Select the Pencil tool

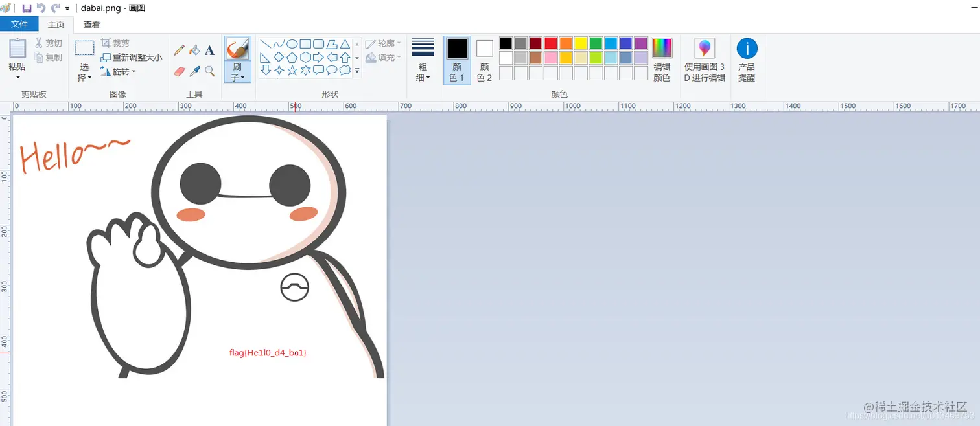pos(180,49)
